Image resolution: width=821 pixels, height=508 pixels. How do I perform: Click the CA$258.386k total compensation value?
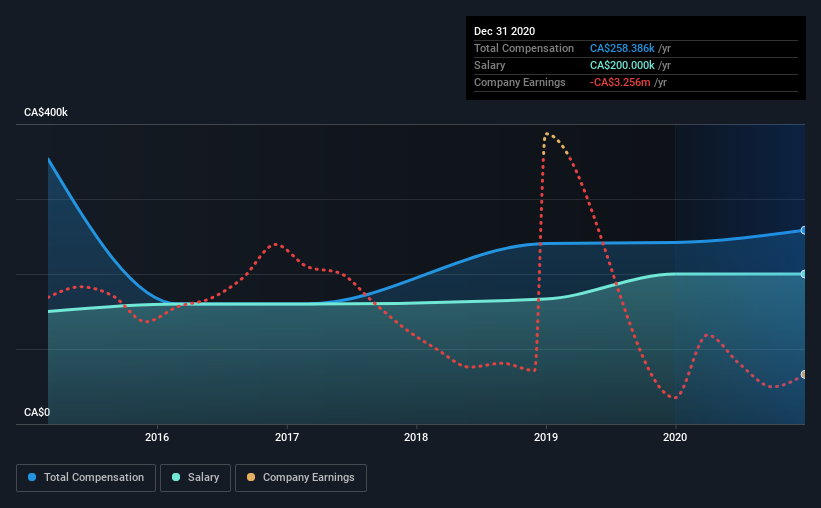(x=622, y=48)
